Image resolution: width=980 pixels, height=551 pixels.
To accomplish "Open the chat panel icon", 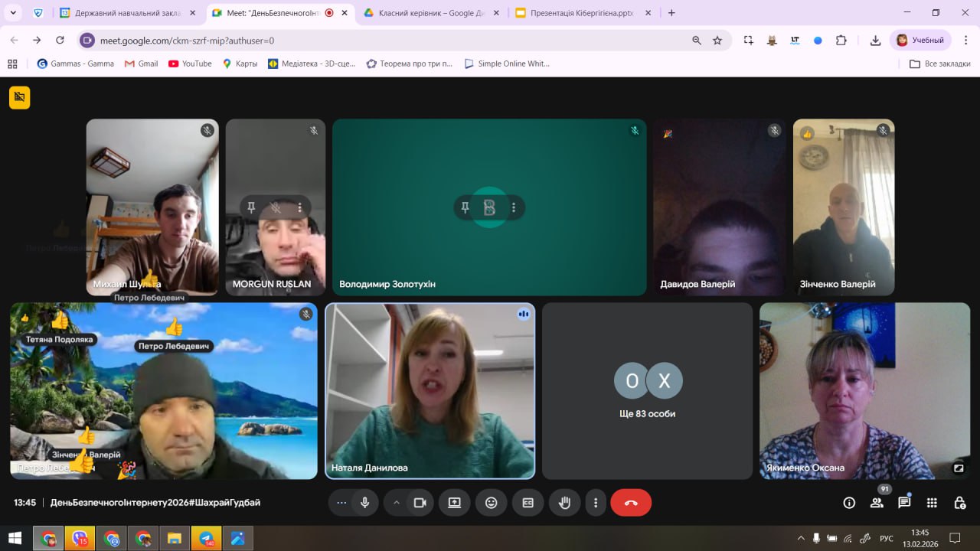I will click(x=904, y=503).
